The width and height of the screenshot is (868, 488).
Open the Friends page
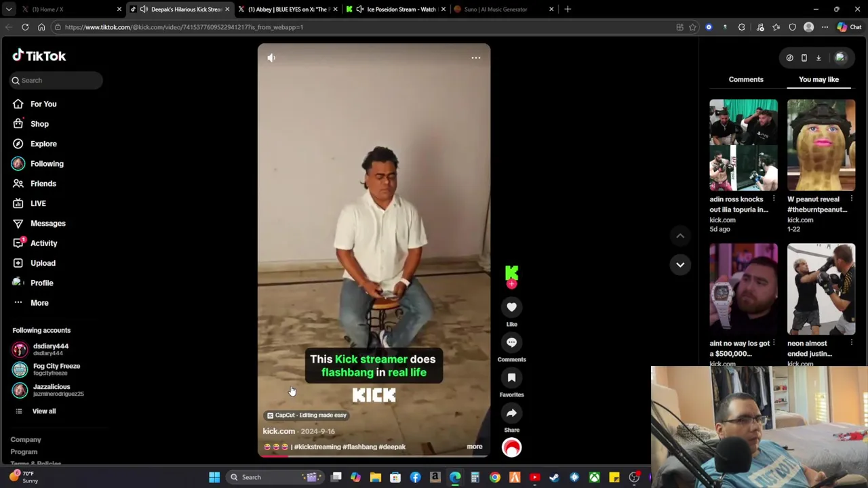[x=43, y=184]
